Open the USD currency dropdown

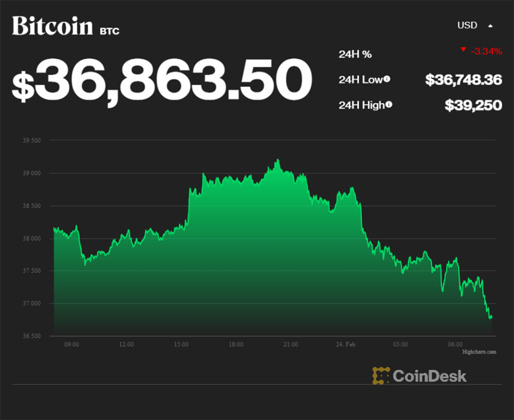(467, 25)
